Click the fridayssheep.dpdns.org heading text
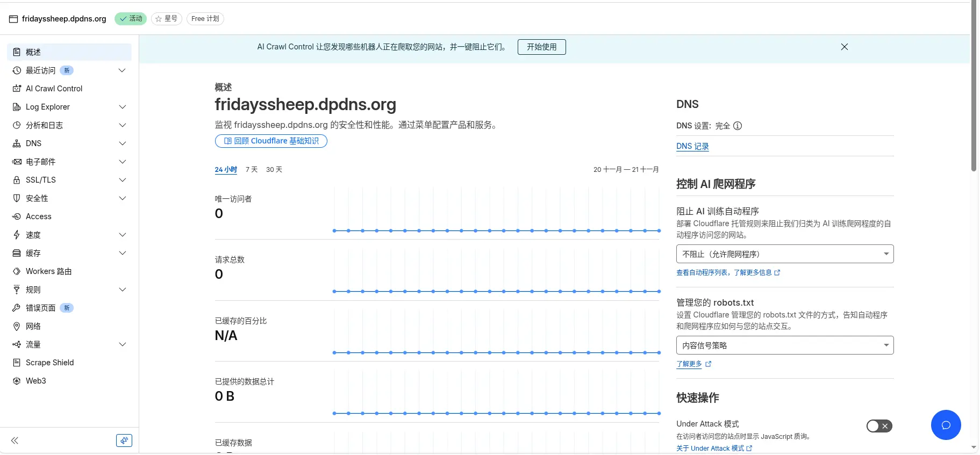 pyautogui.click(x=305, y=105)
